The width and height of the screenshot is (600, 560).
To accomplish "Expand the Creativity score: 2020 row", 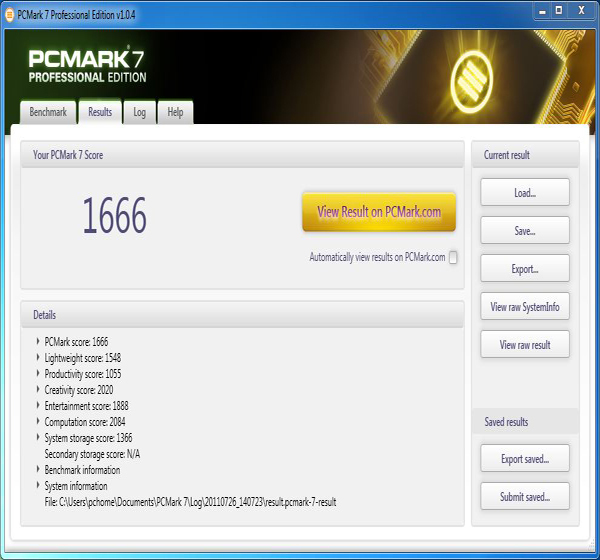I will pos(38,389).
